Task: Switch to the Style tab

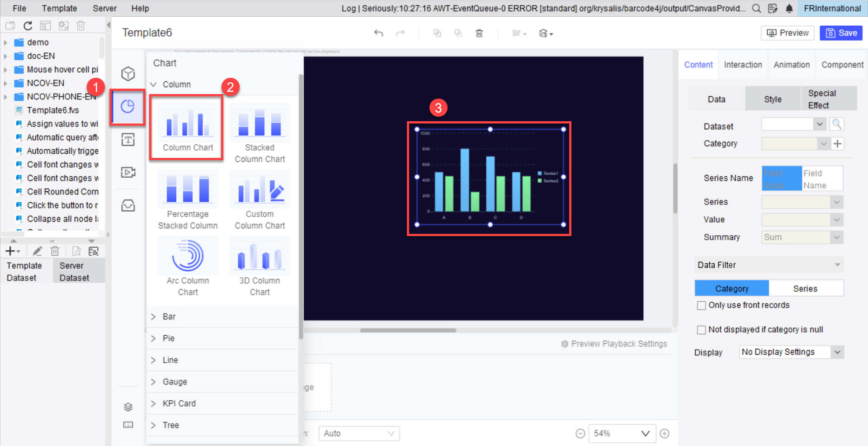Action: 773,99
